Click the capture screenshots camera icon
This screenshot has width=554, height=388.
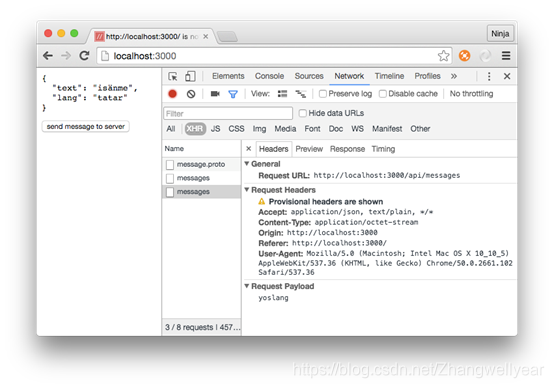coord(215,94)
